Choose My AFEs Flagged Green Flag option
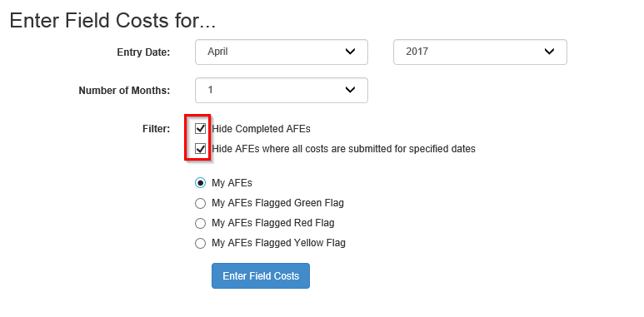The width and height of the screenshot is (644, 317). 200,203
